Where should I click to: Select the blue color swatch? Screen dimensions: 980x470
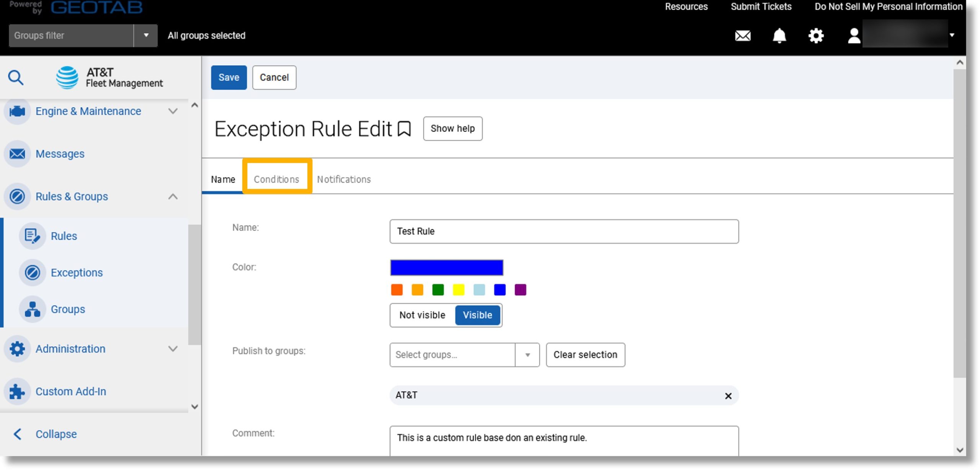(500, 289)
